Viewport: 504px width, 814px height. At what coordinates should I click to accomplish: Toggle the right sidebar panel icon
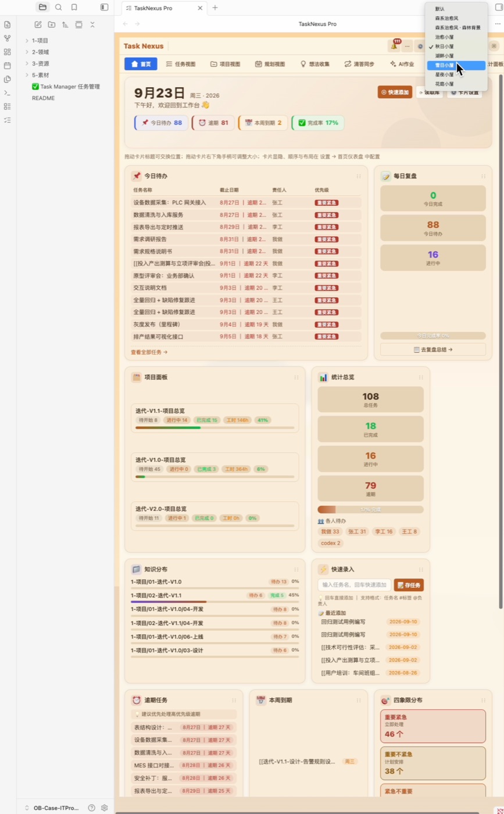(x=499, y=8)
